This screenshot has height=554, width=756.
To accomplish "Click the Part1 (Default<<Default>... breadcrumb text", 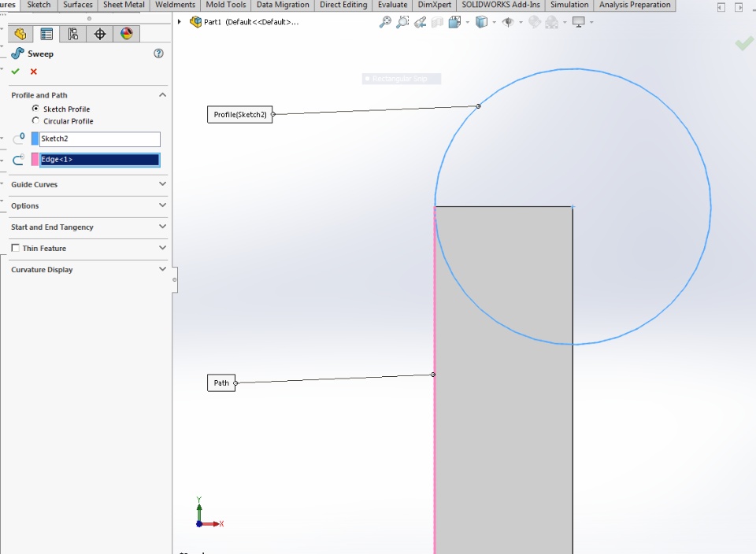I will click(x=251, y=22).
